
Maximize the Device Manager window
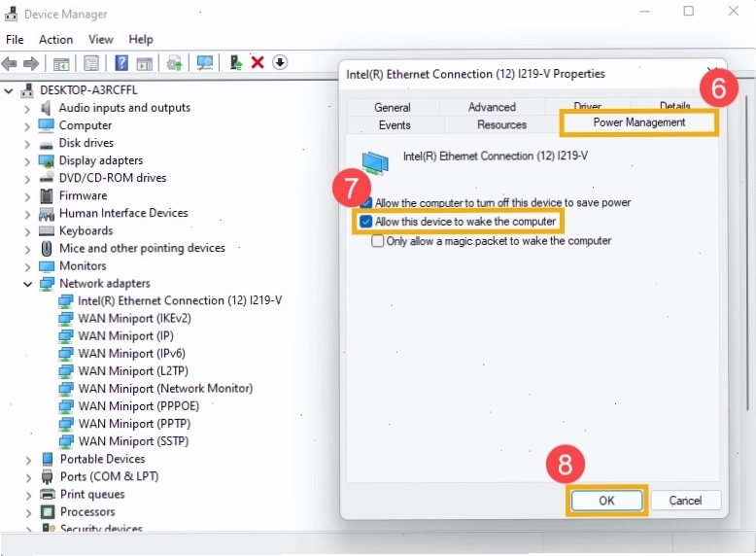[x=689, y=11]
